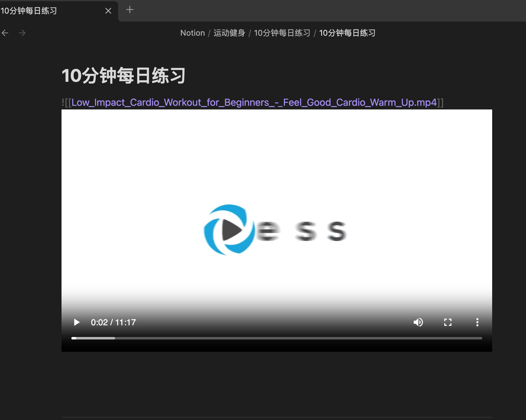Go to Notion in the breadcrumb

tap(192, 33)
